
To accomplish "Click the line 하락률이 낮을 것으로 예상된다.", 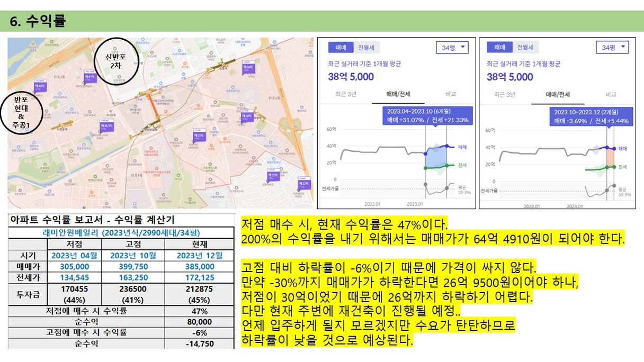I will click(327, 339).
